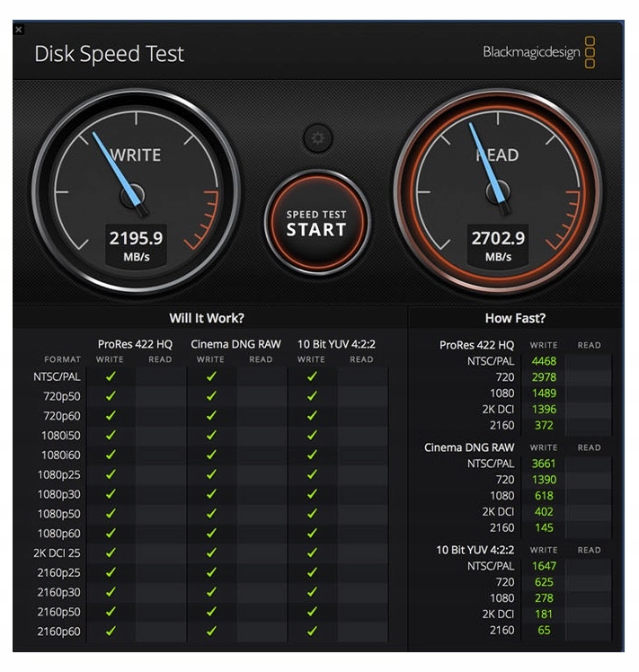Viewport: 639px width, 672px height.
Task: Click the WRITE gauge's blue needle hub
Action: (x=134, y=194)
